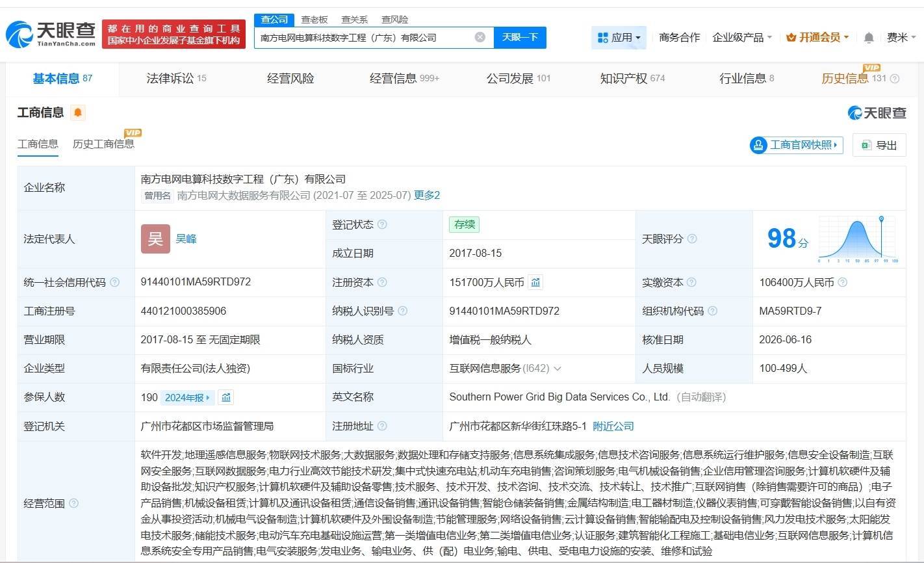The width and height of the screenshot is (924, 563).
Task: Click 天眼一下 search button
Action: point(520,37)
